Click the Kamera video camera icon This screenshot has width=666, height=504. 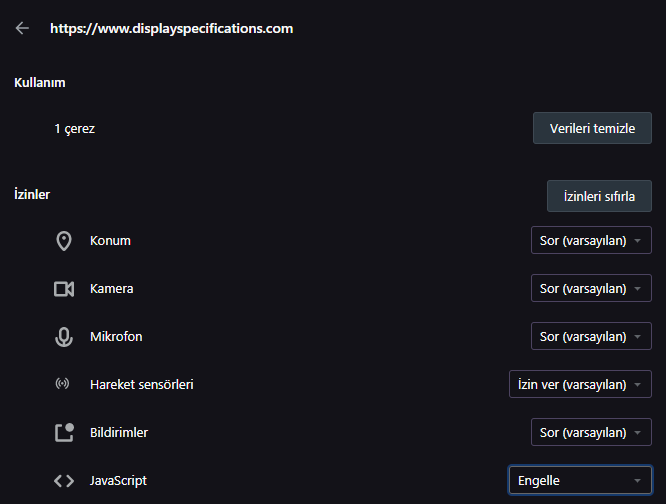pos(64,289)
